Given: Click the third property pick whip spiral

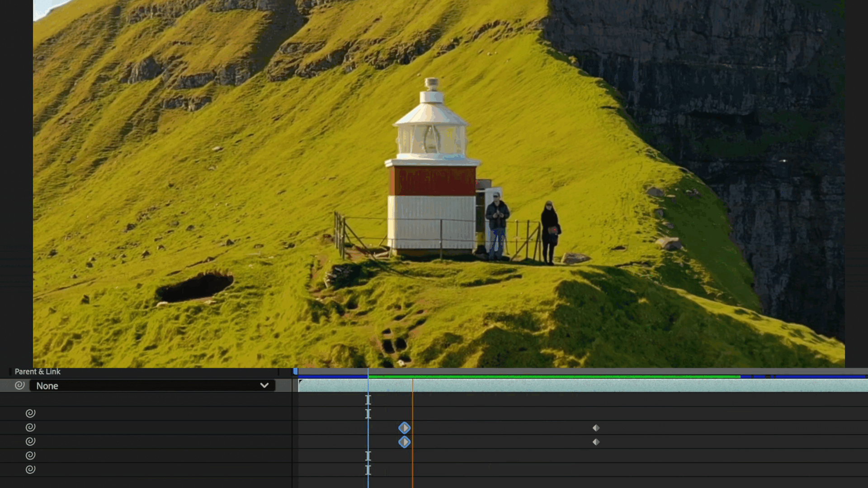Looking at the screenshot, I should 30,441.
